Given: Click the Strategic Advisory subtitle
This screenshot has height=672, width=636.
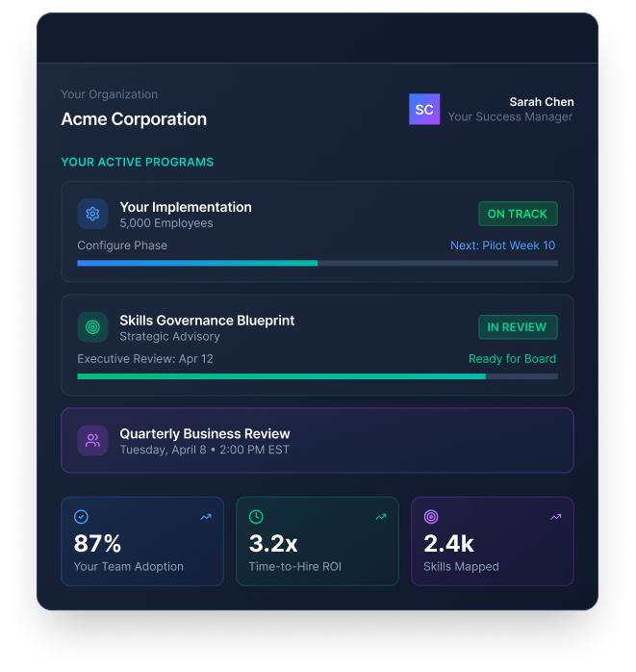Looking at the screenshot, I should click(169, 336).
